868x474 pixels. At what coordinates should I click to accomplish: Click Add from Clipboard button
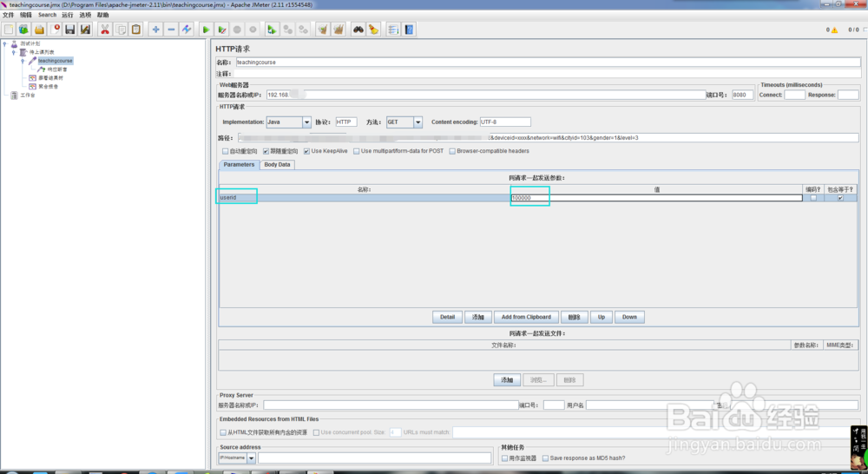[x=526, y=317]
